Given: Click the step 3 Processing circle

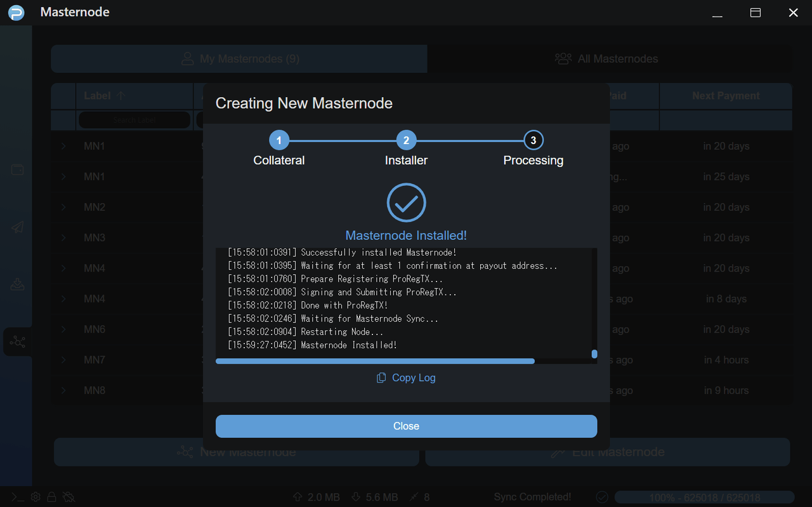Looking at the screenshot, I should tap(533, 140).
